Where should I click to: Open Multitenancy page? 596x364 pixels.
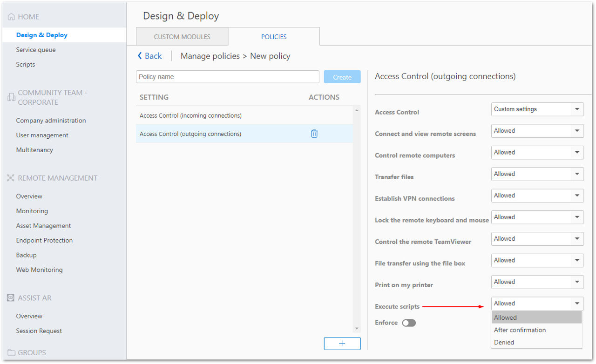[x=34, y=150]
